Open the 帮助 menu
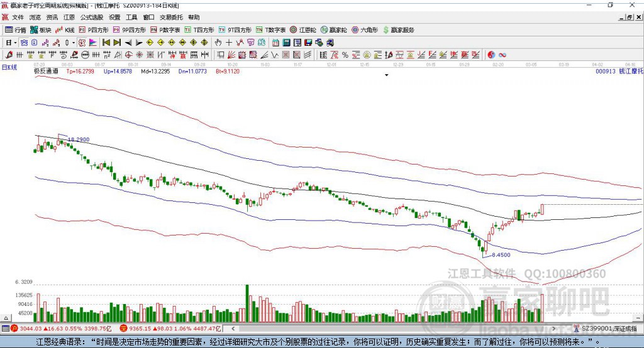 coord(194,17)
